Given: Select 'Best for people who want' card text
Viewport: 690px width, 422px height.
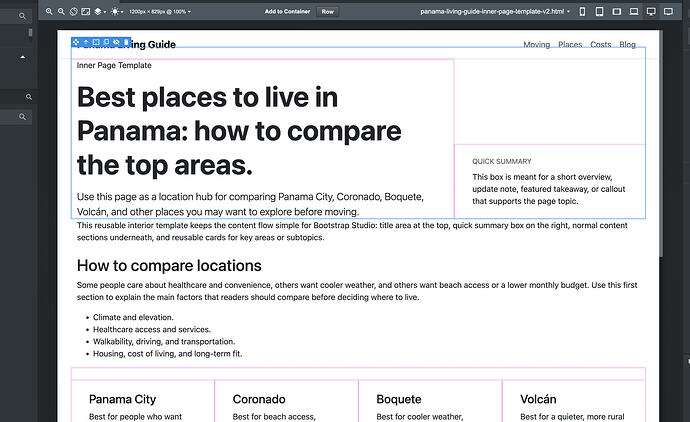Looking at the screenshot, I should tap(135, 417).
